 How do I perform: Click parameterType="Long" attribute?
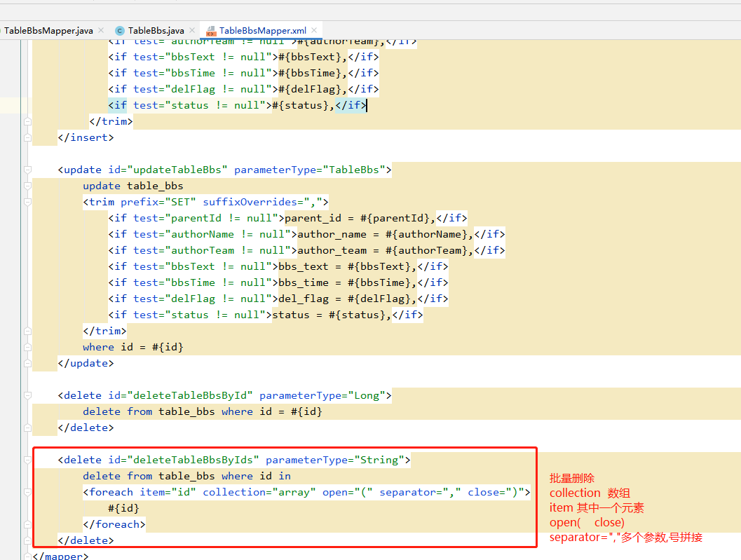tap(322, 395)
